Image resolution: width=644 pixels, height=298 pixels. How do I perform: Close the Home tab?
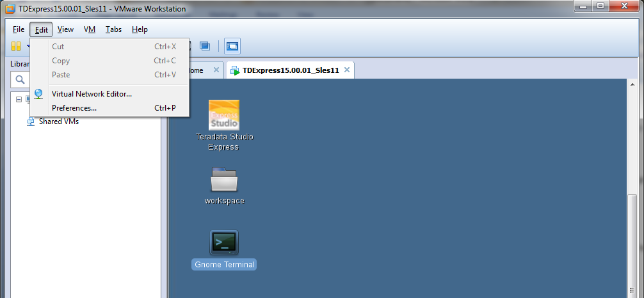pos(216,70)
